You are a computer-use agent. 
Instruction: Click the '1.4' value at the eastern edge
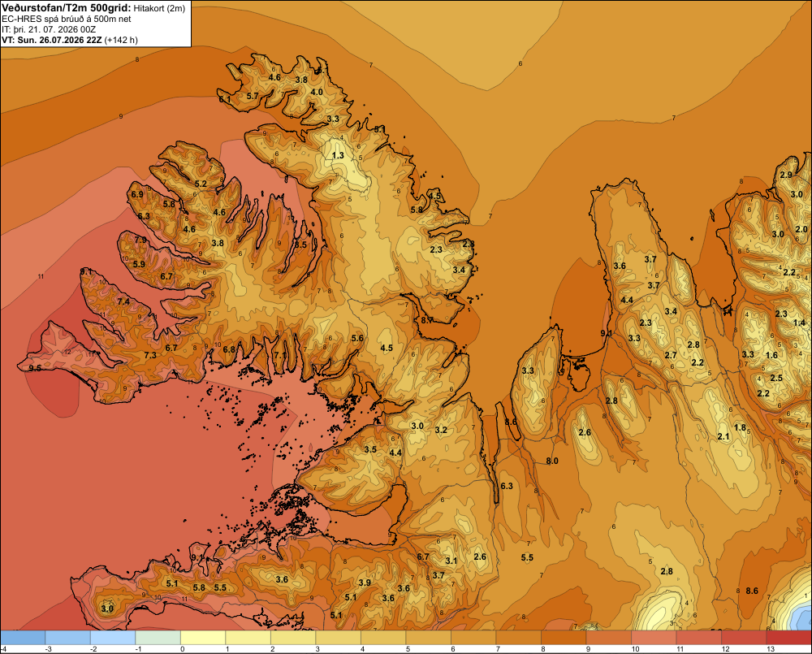pos(800,323)
